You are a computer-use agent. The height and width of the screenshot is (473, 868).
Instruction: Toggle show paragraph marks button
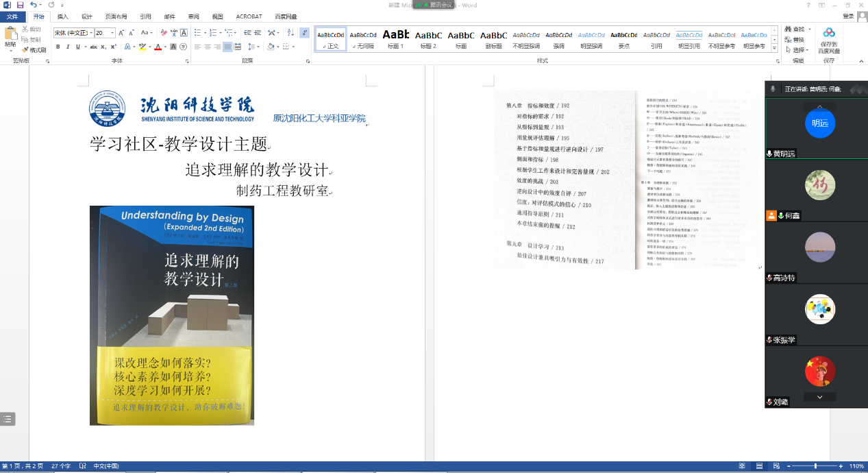point(304,33)
